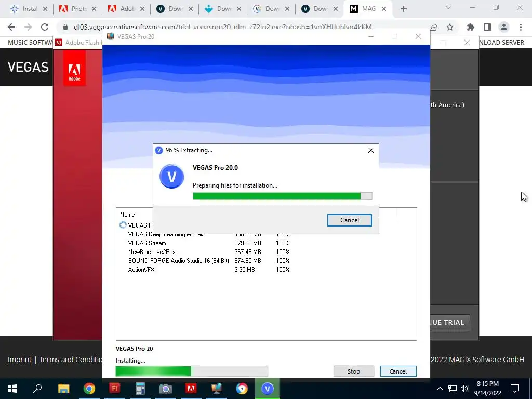Switch to the Photo browser tab

pos(77,9)
